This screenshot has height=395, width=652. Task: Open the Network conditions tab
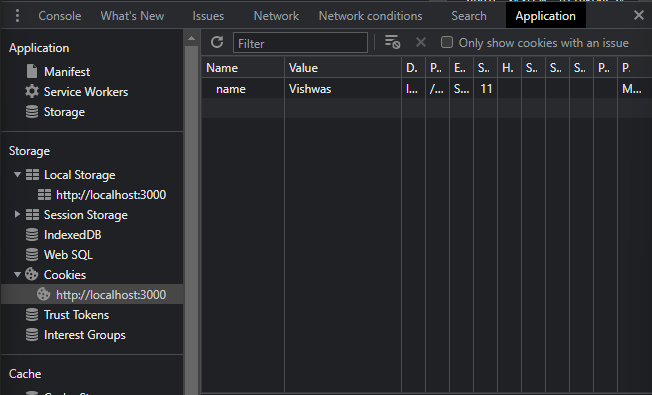(x=370, y=16)
